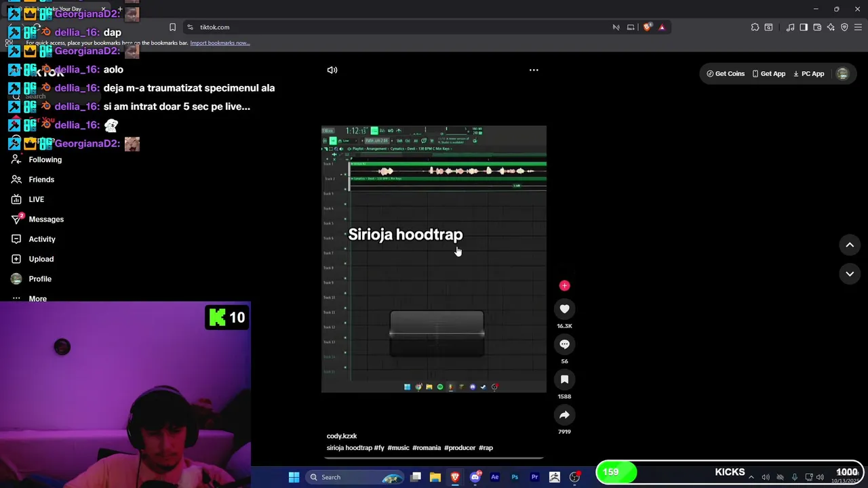Open the Brave Wallet icon

817,27
